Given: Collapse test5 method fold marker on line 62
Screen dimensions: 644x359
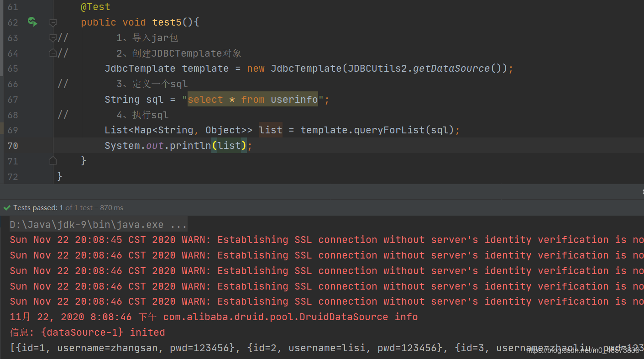Looking at the screenshot, I should [53, 22].
